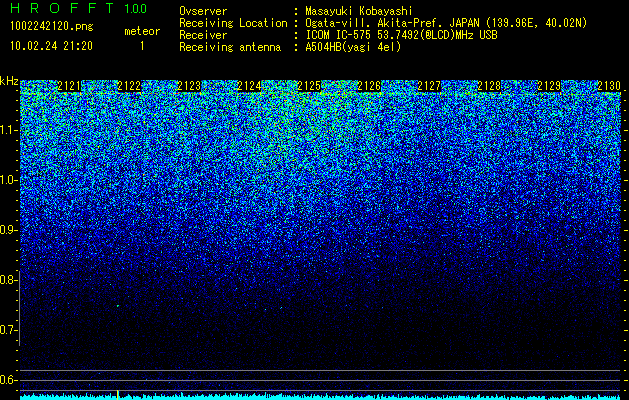Click the 0.6 kHz axis label
Screen dimensions: 629x400
[x=9, y=380]
